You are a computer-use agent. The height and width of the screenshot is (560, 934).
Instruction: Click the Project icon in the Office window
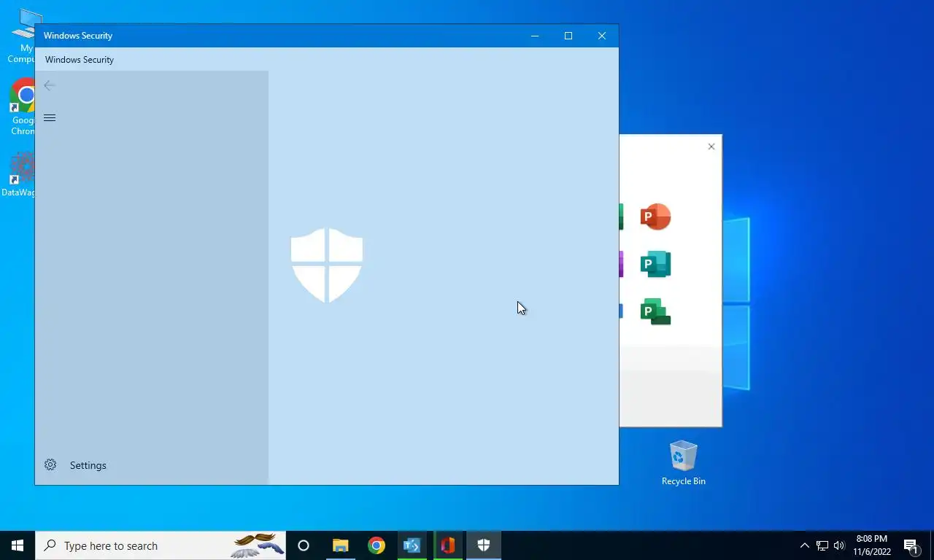655,311
